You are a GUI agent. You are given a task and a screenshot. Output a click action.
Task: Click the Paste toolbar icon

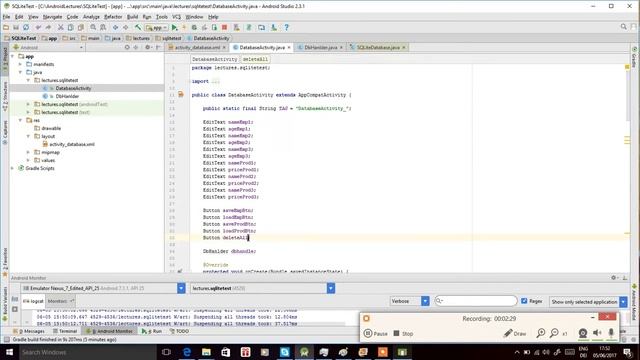(x=81, y=27)
